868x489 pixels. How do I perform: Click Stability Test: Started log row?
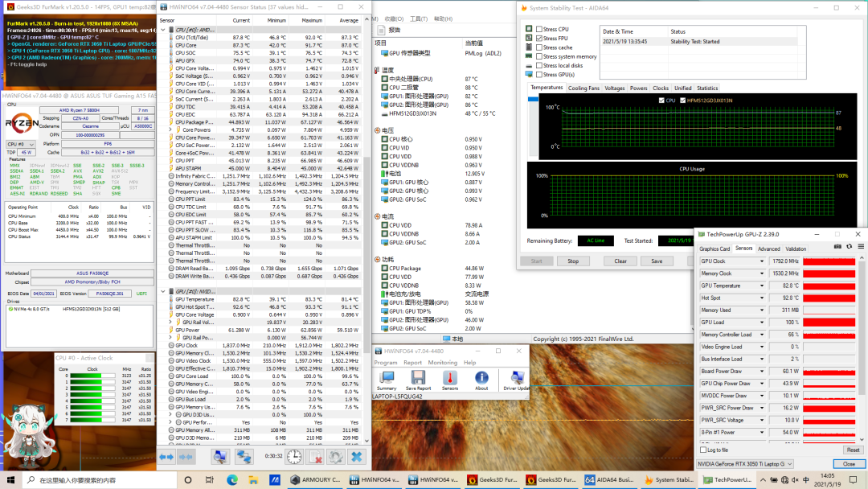point(698,42)
